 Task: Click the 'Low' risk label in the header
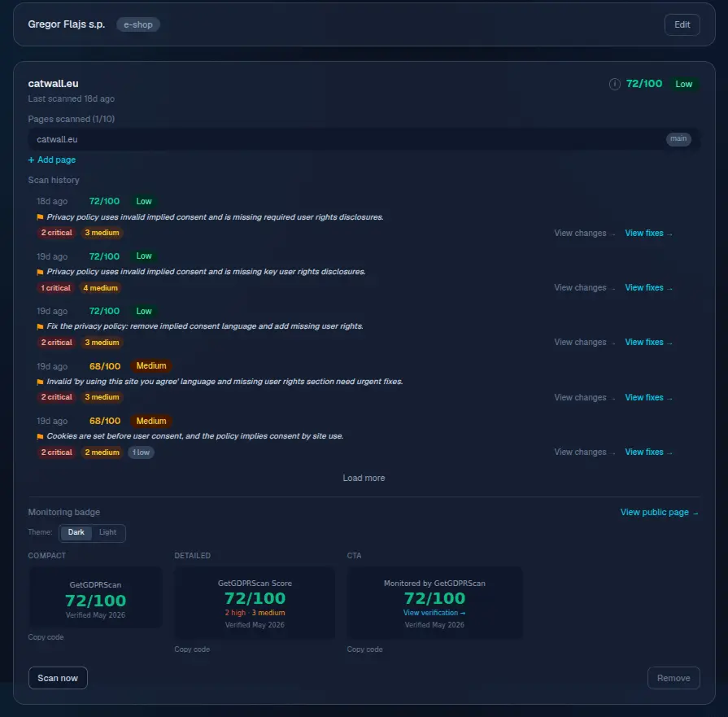[x=683, y=84]
